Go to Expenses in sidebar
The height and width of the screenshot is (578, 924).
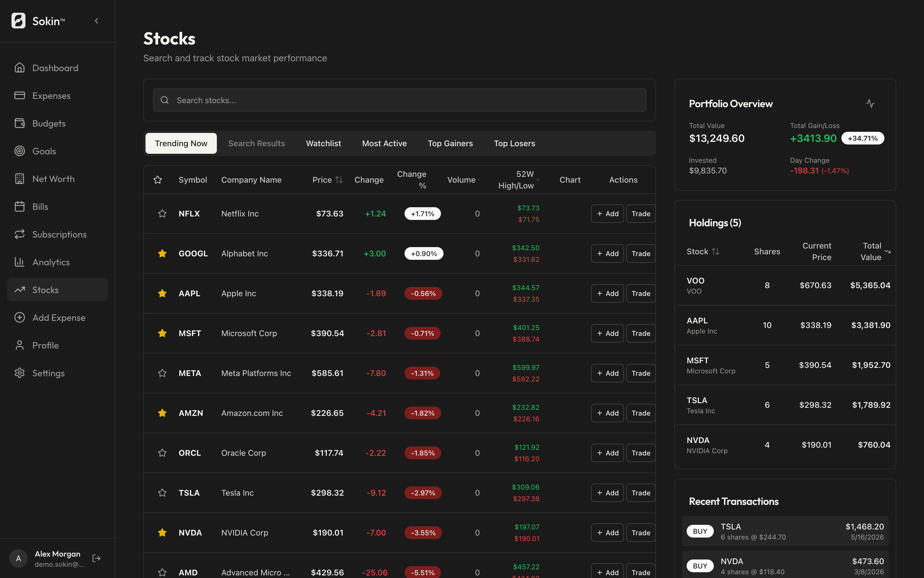click(57, 96)
